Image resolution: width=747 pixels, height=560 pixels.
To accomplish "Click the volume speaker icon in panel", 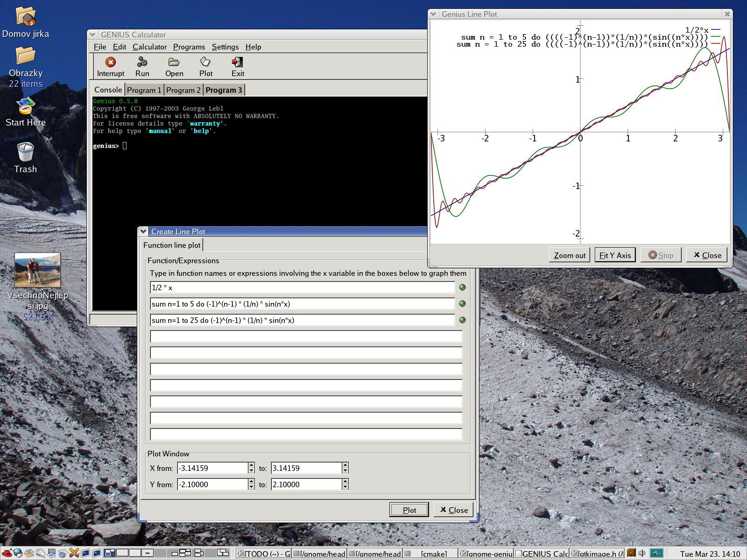I will [x=642, y=553].
